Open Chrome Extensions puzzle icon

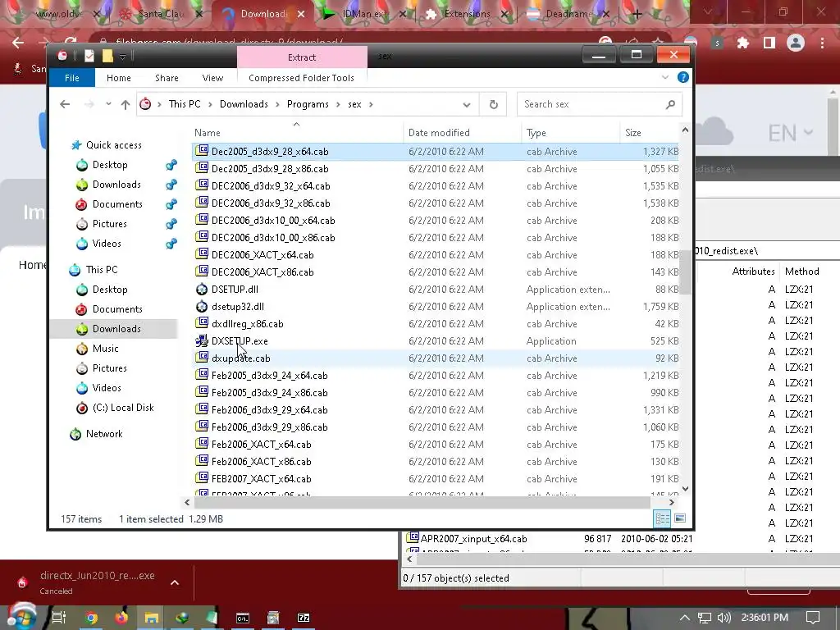point(743,43)
